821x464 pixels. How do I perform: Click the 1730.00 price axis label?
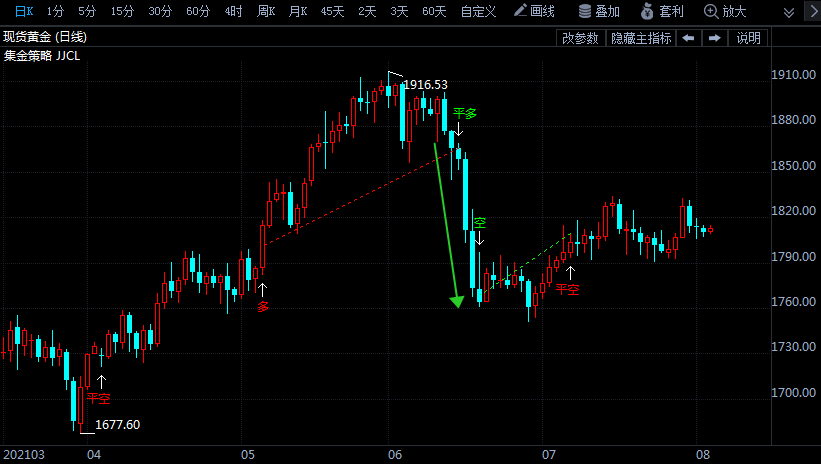(793, 347)
